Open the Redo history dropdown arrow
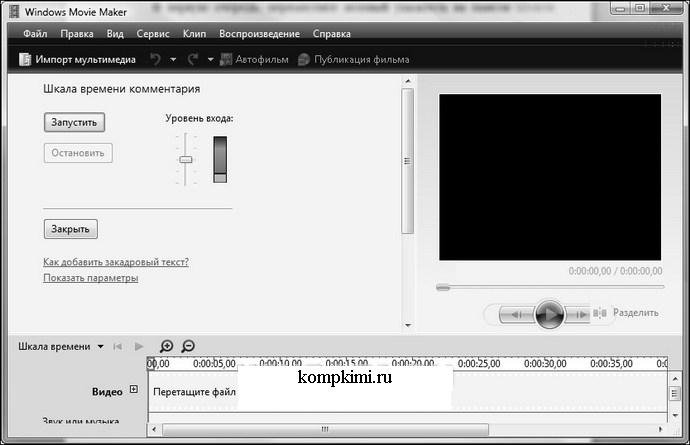Image resolution: width=690 pixels, height=445 pixels. pyautogui.click(x=210, y=60)
